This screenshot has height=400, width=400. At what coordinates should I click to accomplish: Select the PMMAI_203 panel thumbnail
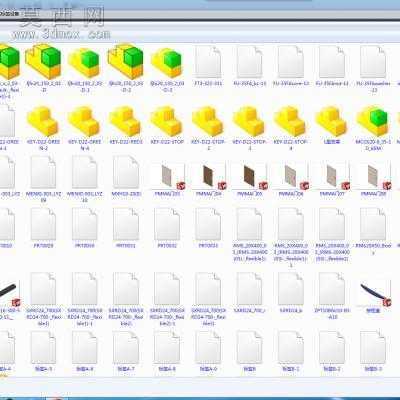click(167, 176)
